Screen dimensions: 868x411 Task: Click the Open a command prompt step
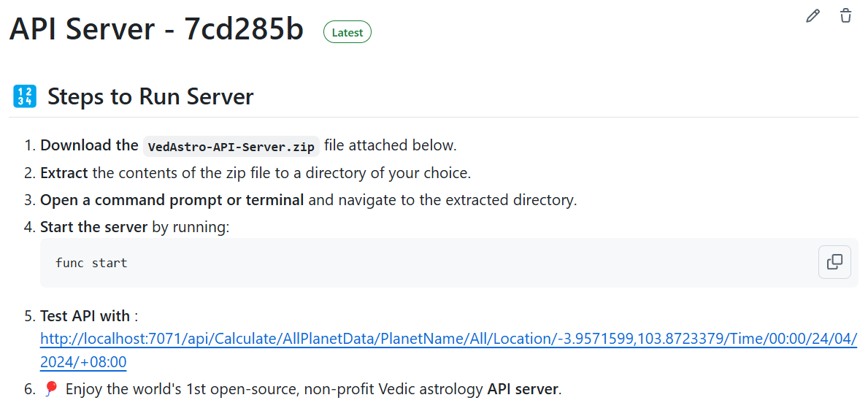coord(308,200)
